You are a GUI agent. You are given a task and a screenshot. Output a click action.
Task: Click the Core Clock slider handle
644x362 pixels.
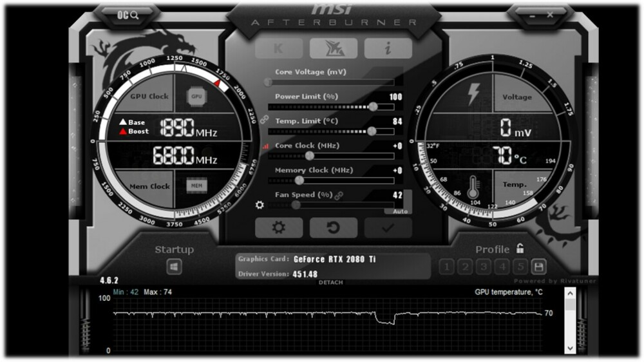(310, 156)
